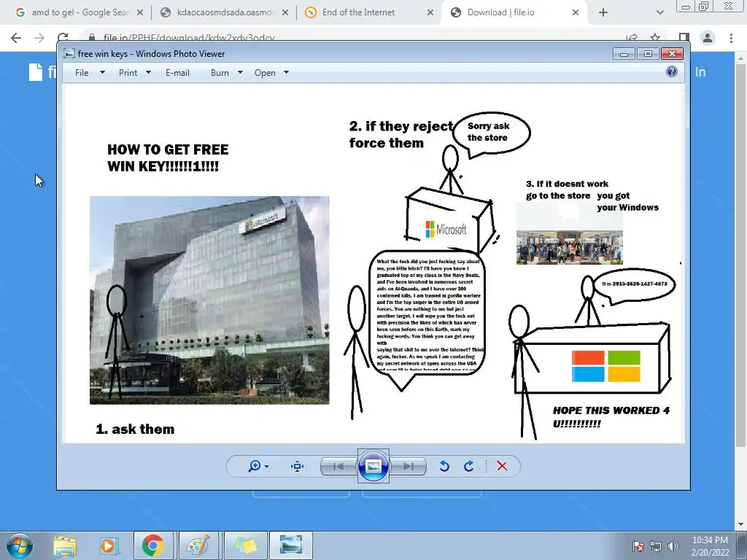Click network tray icon

tap(656, 546)
